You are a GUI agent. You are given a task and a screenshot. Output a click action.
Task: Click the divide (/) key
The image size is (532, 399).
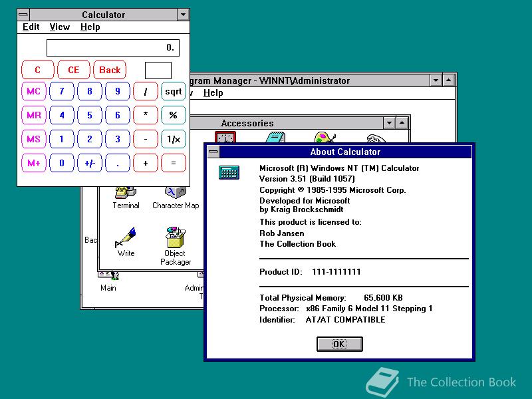(x=146, y=91)
